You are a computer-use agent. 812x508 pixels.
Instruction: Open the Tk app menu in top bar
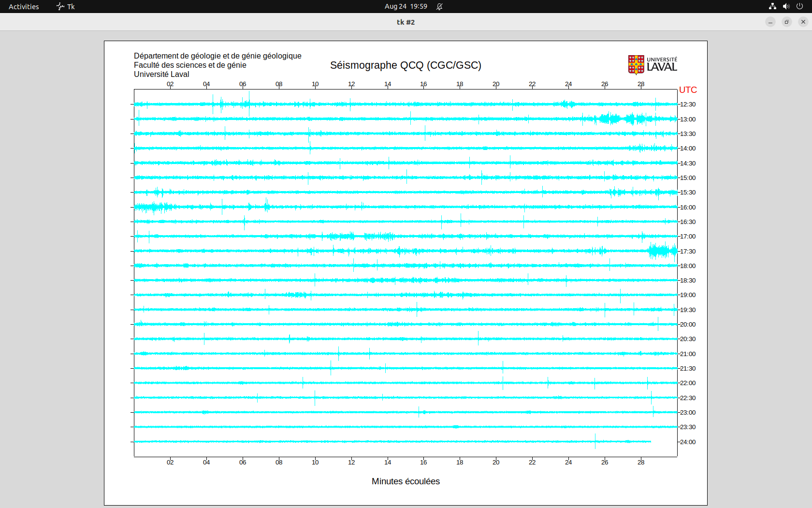pos(66,6)
